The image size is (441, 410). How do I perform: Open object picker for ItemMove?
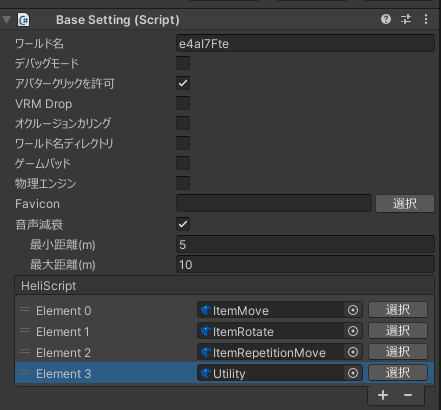coord(353,310)
